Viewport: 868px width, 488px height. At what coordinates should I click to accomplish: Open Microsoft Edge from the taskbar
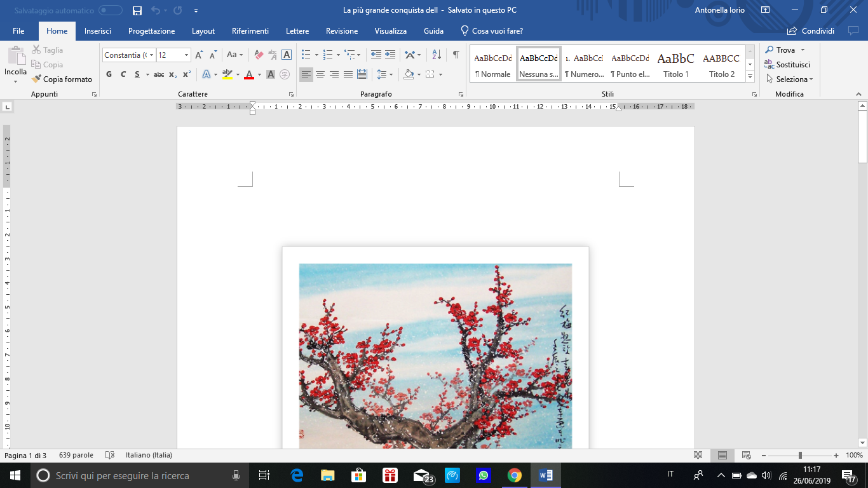tap(297, 475)
